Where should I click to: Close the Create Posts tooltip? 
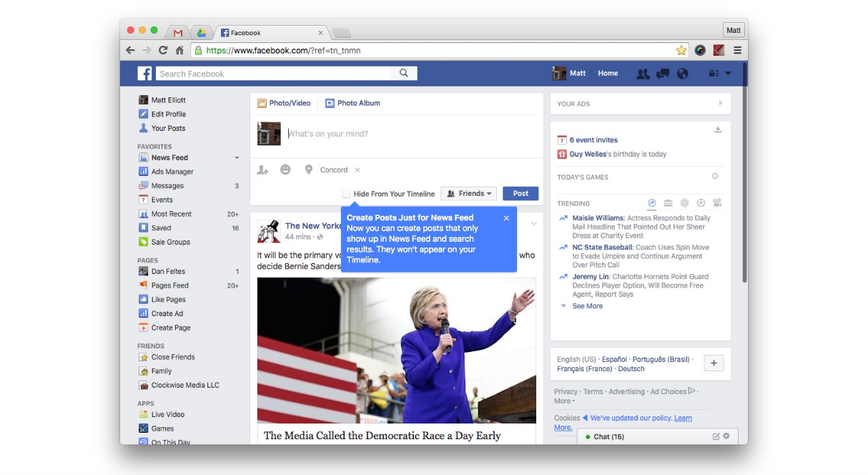point(506,218)
